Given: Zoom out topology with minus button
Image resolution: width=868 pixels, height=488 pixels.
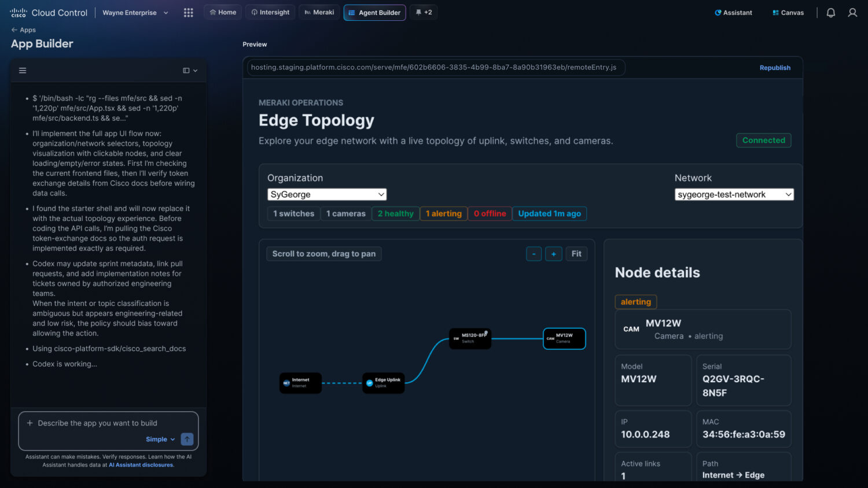Looking at the screenshot, I should [534, 254].
